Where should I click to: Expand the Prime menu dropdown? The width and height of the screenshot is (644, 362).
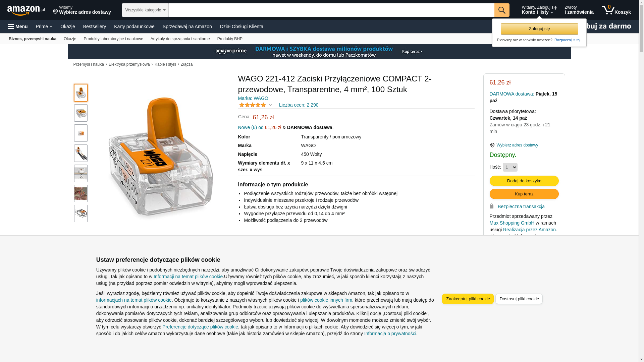(44, 26)
